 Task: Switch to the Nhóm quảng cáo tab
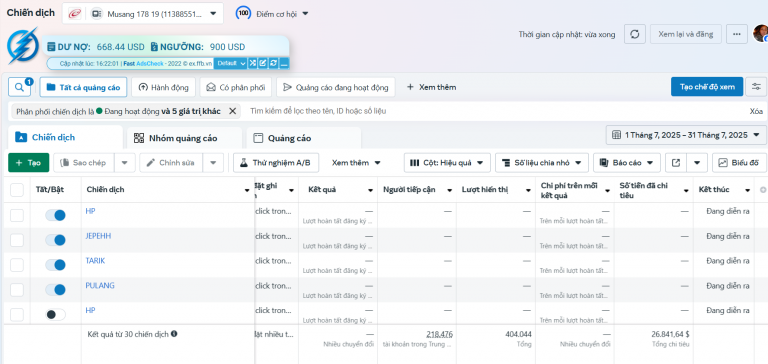pyautogui.click(x=184, y=138)
